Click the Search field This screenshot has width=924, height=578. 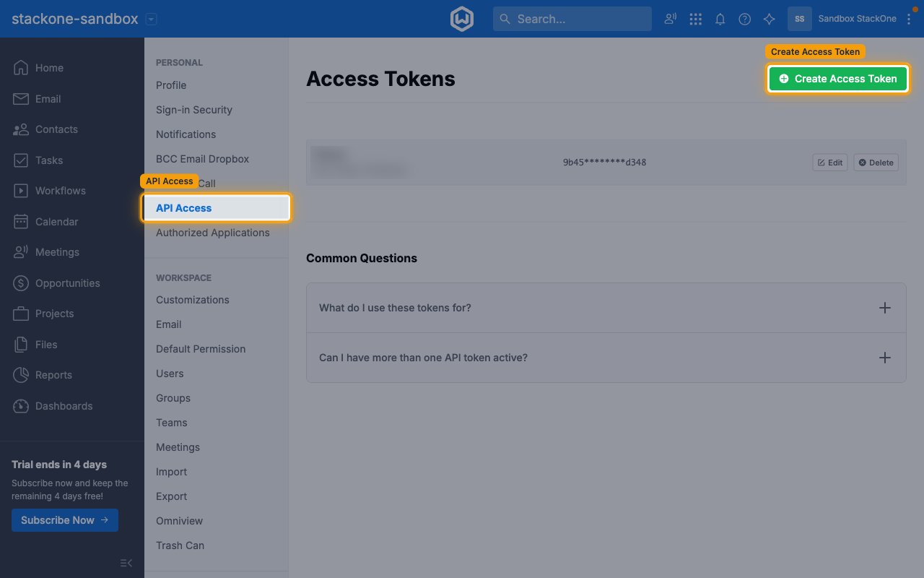[572, 19]
